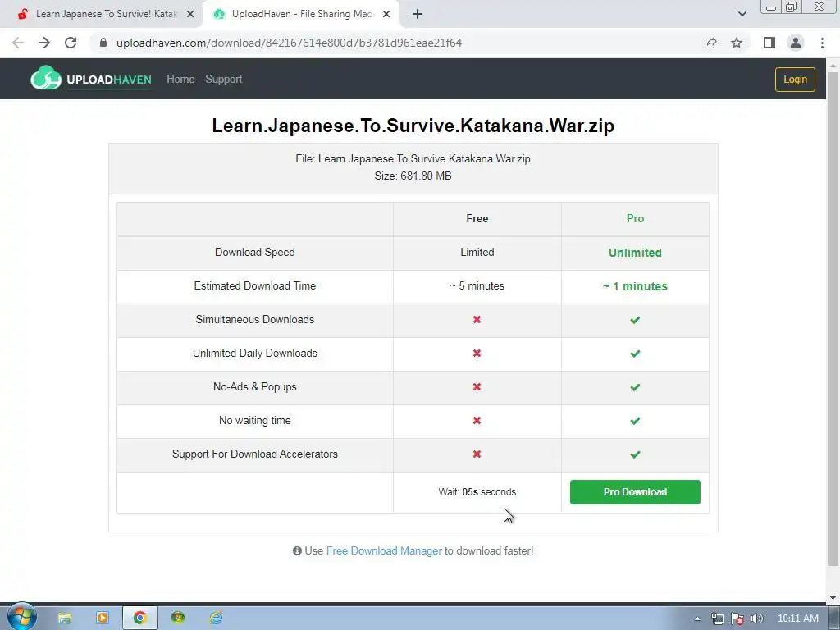Open Windows Explorer from the taskbar

pos(64,618)
